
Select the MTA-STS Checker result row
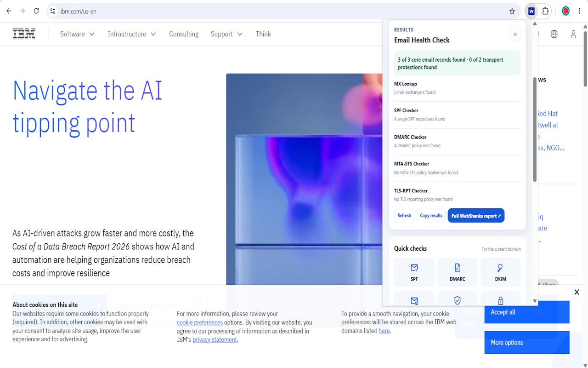coord(457,168)
